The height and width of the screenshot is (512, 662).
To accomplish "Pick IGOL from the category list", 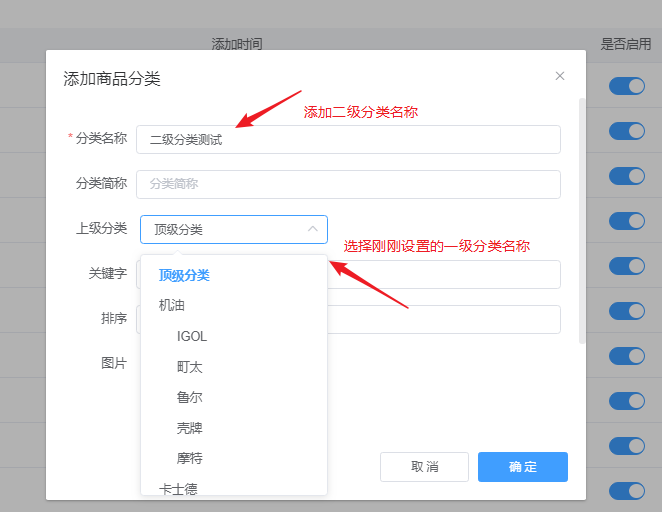I will [192, 336].
